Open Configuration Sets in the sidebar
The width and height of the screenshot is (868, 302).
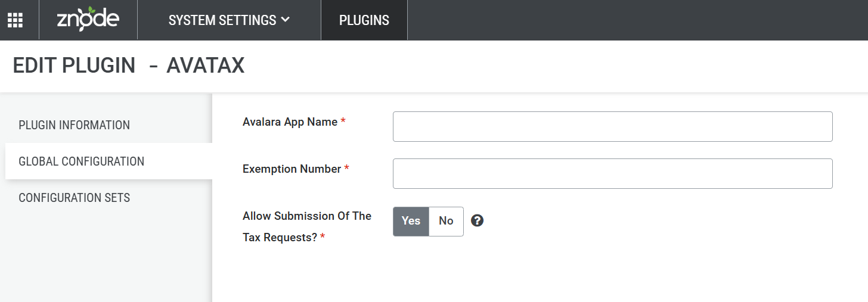[x=75, y=198]
